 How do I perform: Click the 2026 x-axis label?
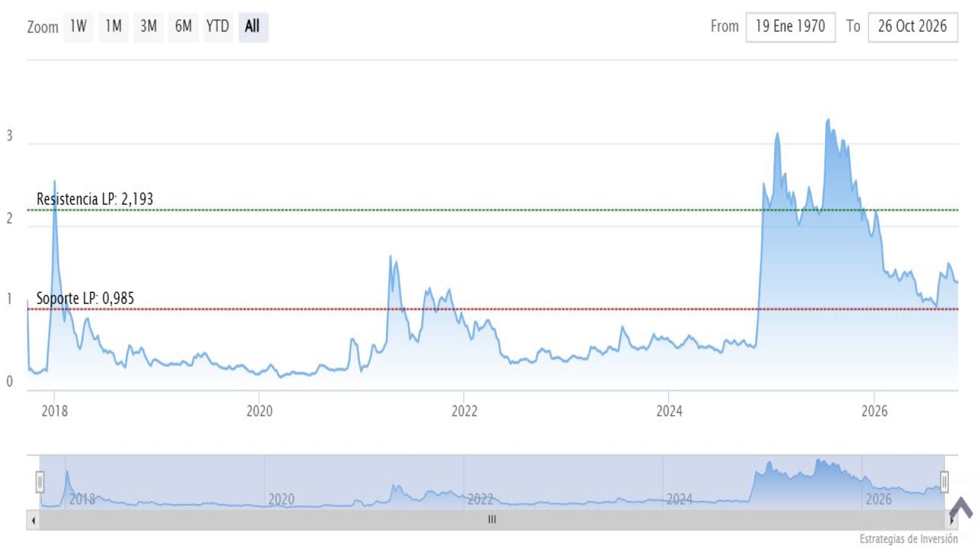pyautogui.click(x=874, y=411)
